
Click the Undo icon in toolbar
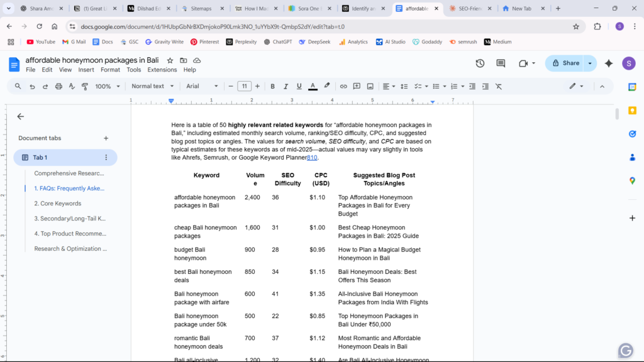[x=31, y=86]
